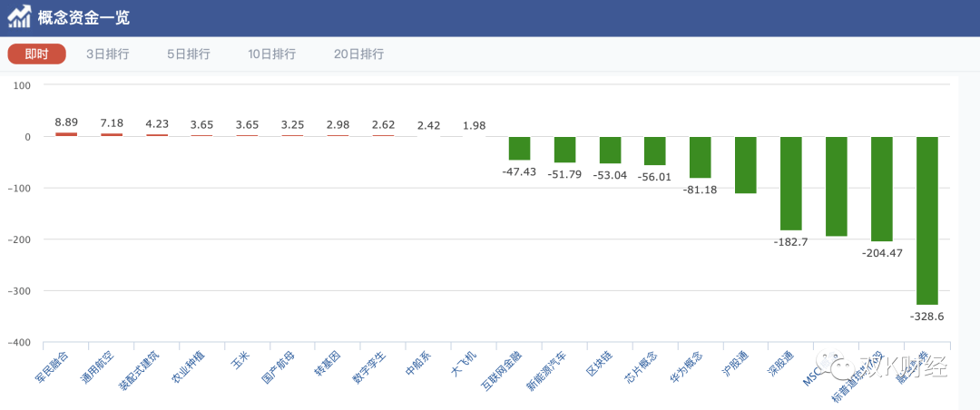
Task: Click the 3.65 value above 玉米
Action: (x=248, y=125)
